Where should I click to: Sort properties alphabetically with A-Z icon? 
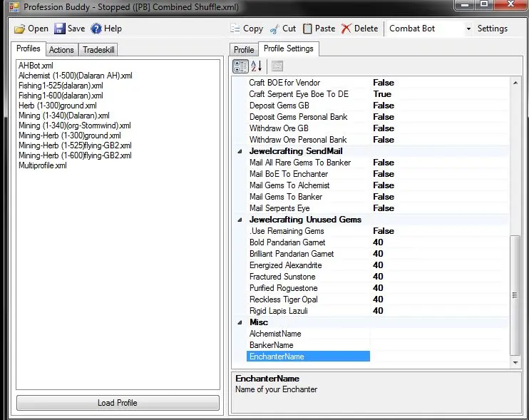click(257, 66)
